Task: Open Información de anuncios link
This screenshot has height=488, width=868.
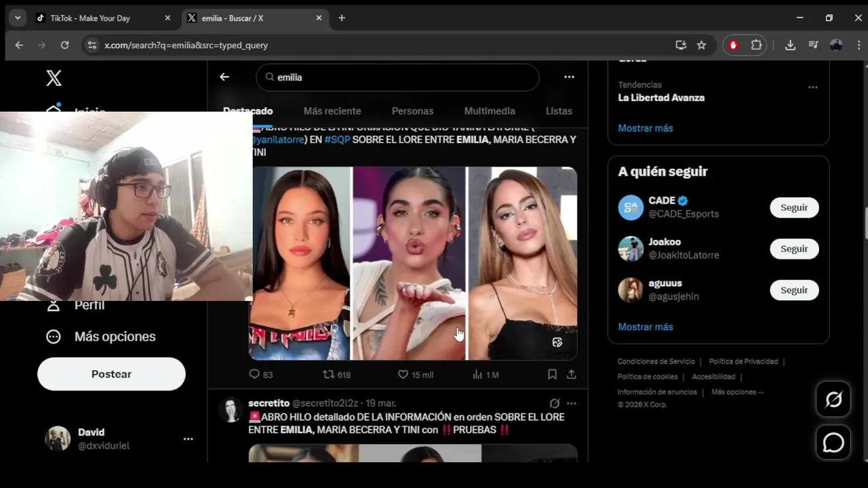Action: [x=657, y=392]
